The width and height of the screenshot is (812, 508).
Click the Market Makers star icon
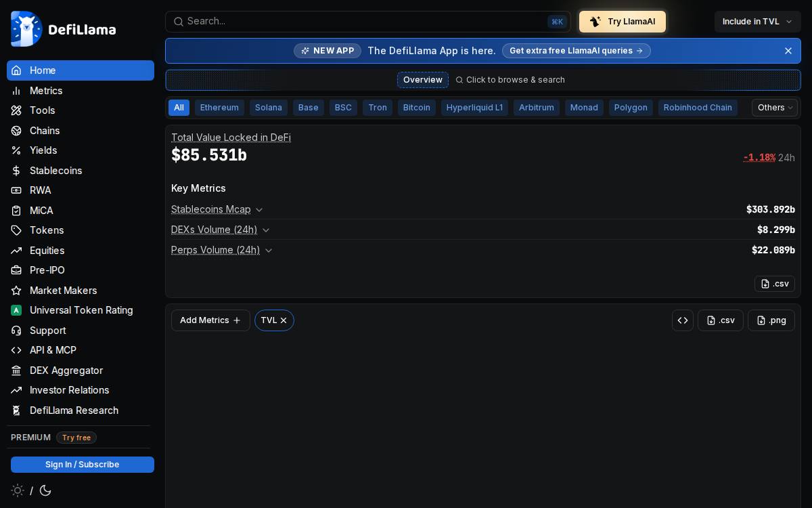tap(16, 291)
